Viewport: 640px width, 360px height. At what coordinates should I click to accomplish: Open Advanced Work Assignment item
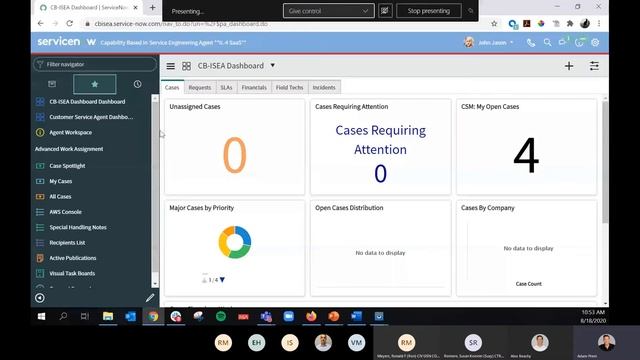point(69,149)
